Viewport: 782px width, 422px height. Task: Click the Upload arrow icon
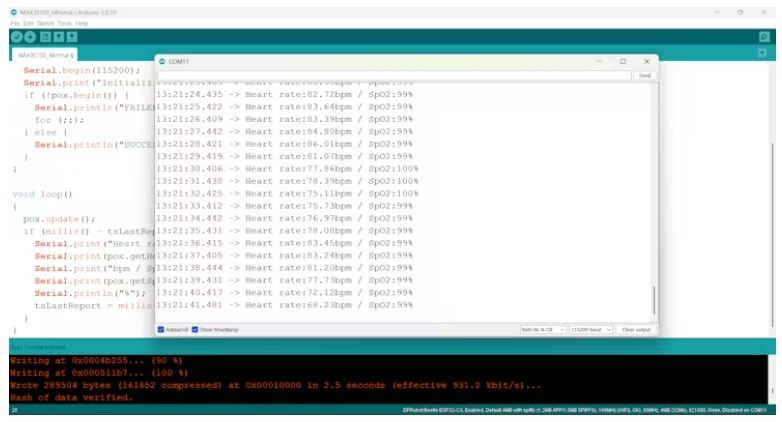pyautogui.click(x=30, y=36)
